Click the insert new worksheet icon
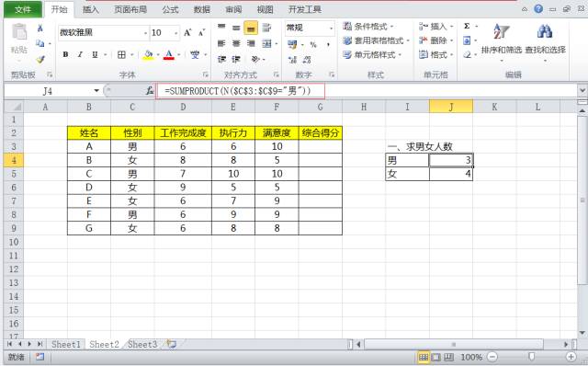588x366 pixels. tap(172, 344)
